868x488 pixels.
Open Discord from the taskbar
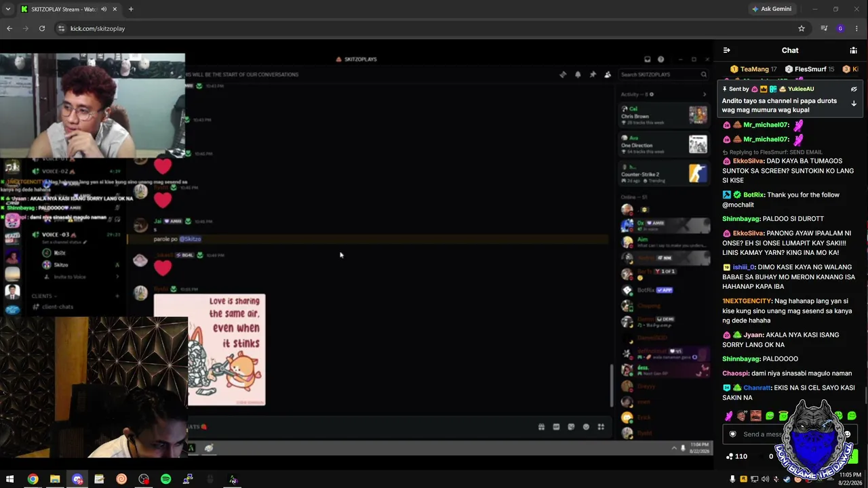coord(77,479)
